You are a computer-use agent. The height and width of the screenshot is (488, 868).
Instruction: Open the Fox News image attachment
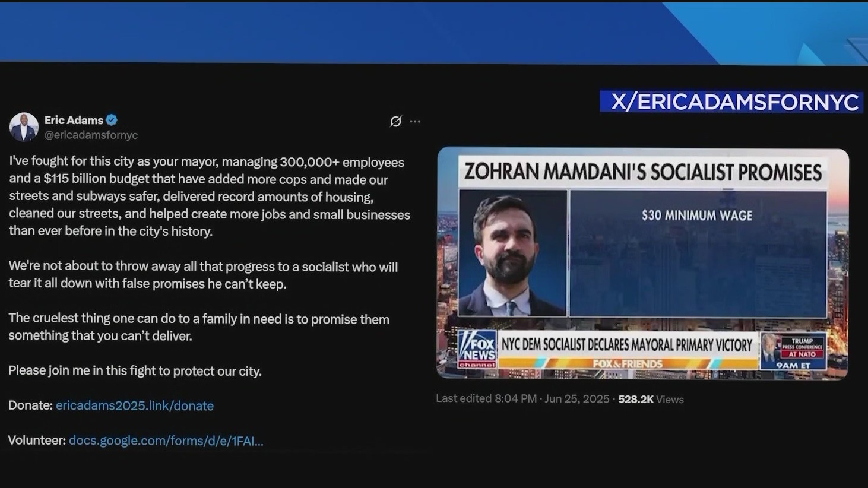643,264
